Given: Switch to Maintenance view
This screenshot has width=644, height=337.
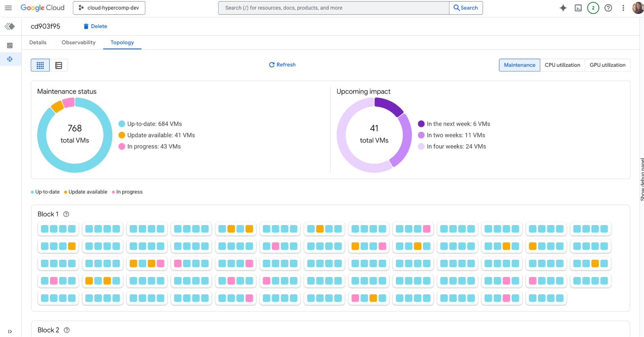Looking at the screenshot, I should [x=519, y=65].
